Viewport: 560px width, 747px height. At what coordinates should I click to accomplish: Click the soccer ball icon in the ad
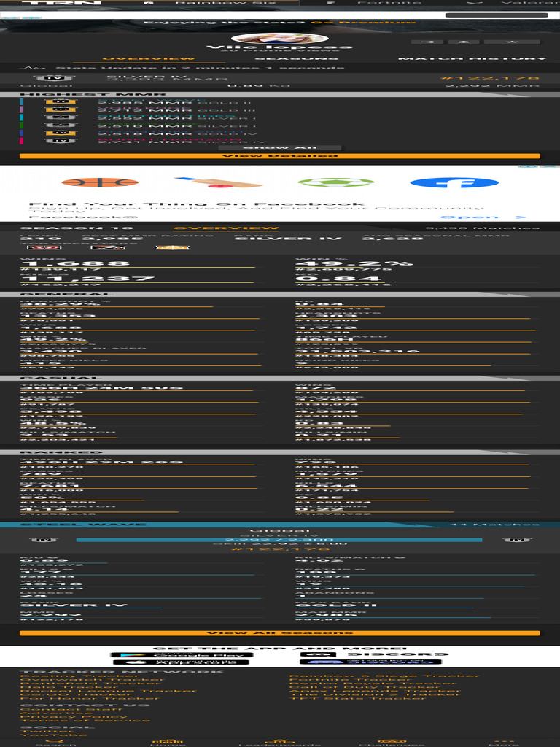pyautogui.click(x=335, y=182)
